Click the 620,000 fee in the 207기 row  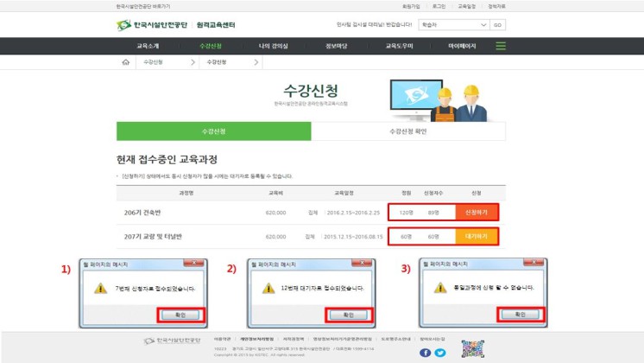coord(275,237)
